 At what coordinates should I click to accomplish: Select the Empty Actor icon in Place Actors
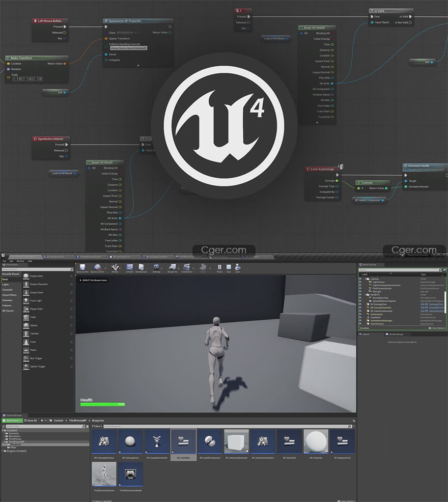[x=26, y=276]
